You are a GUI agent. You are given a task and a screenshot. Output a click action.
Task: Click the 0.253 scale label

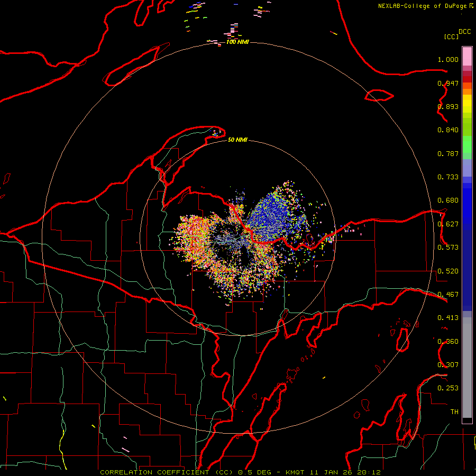pyautogui.click(x=448, y=388)
